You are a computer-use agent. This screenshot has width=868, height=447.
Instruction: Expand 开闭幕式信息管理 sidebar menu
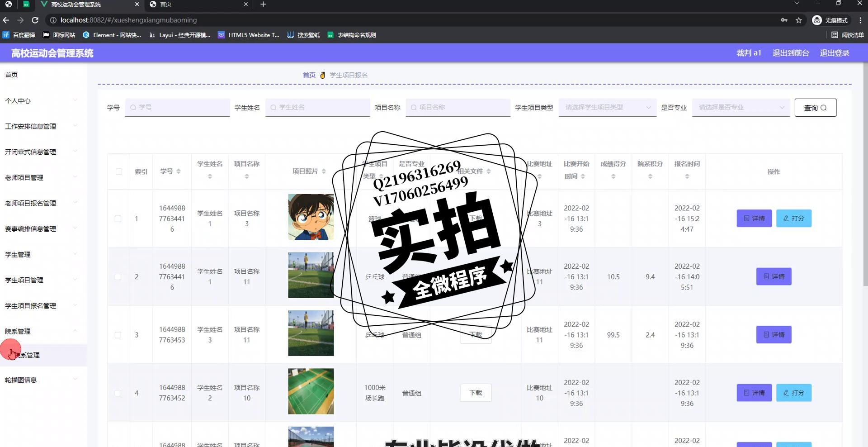43,152
